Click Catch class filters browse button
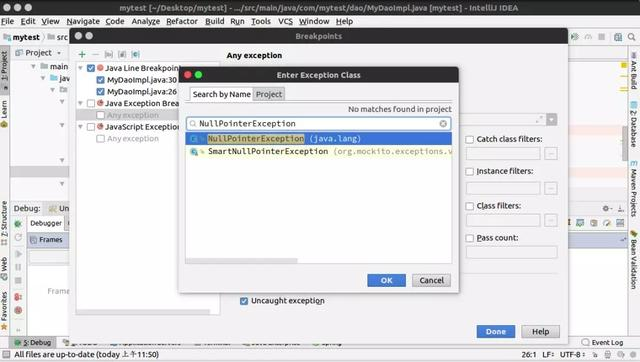The height and width of the screenshot is (362, 640). click(x=551, y=154)
